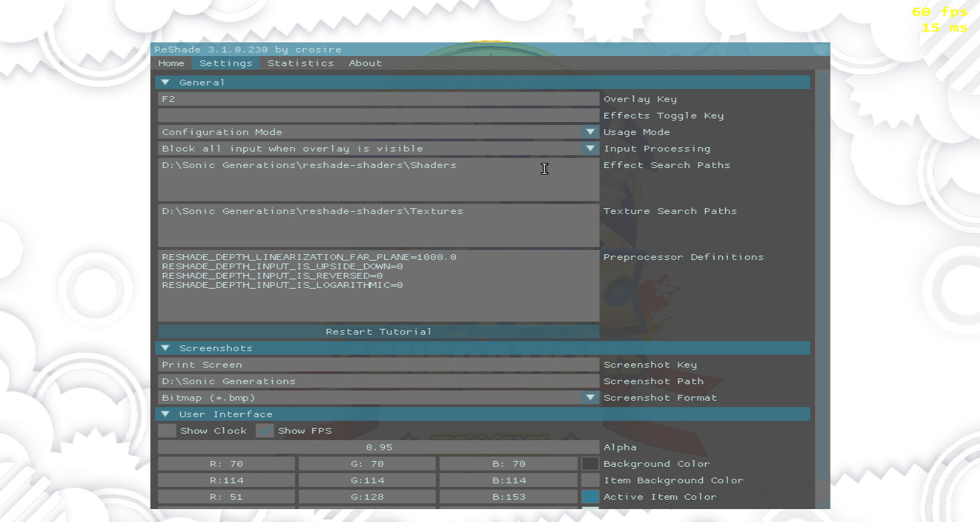980x522 pixels.
Task: Open the Input Processing dropdown arrow
Action: click(590, 149)
